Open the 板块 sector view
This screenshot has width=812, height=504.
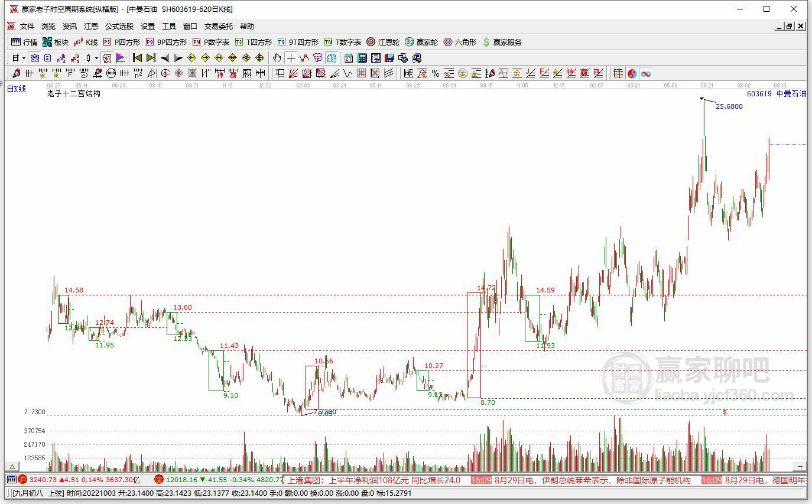click(56, 42)
